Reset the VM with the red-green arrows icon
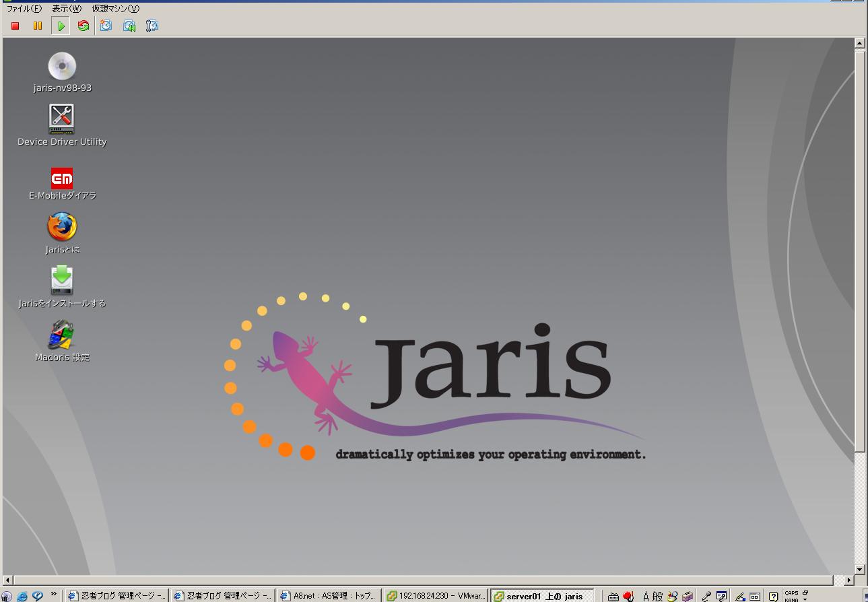The height and width of the screenshot is (602, 868). [x=84, y=26]
